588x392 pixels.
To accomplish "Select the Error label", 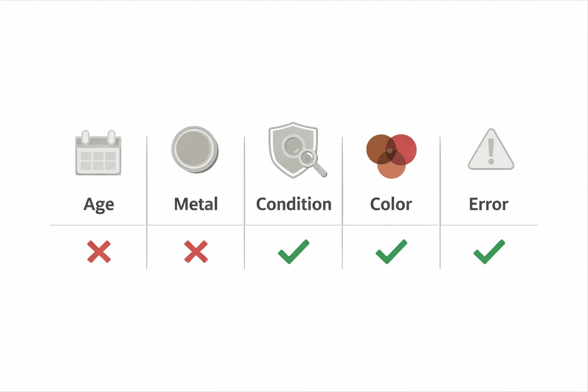I will pyautogui.click(x=488, y=204).
